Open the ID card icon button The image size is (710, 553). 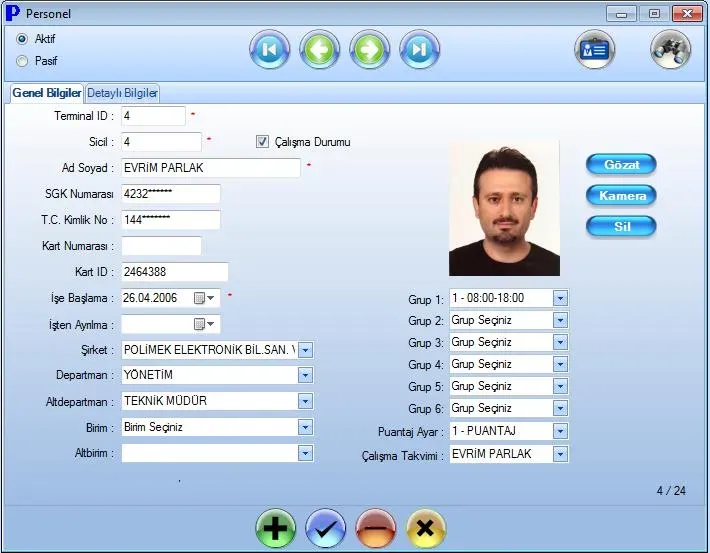[594, 50]
